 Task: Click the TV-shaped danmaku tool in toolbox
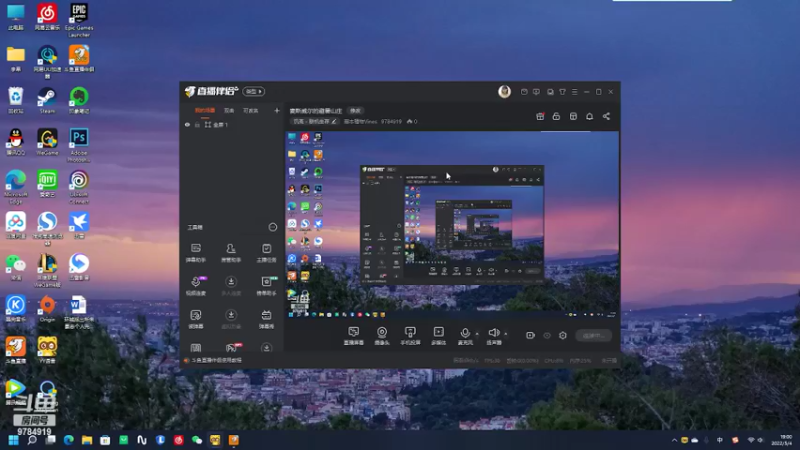tap(266, 319)
